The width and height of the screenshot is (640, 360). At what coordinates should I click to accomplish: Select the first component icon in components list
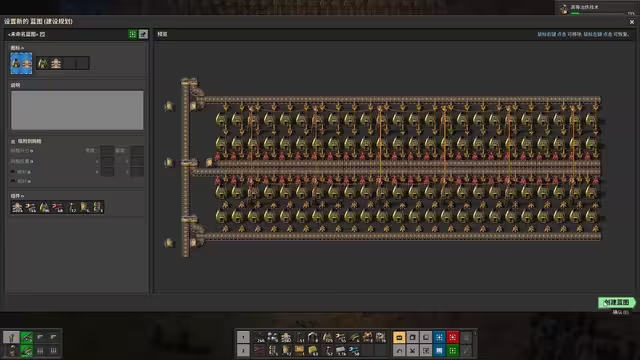coord(18,207)
